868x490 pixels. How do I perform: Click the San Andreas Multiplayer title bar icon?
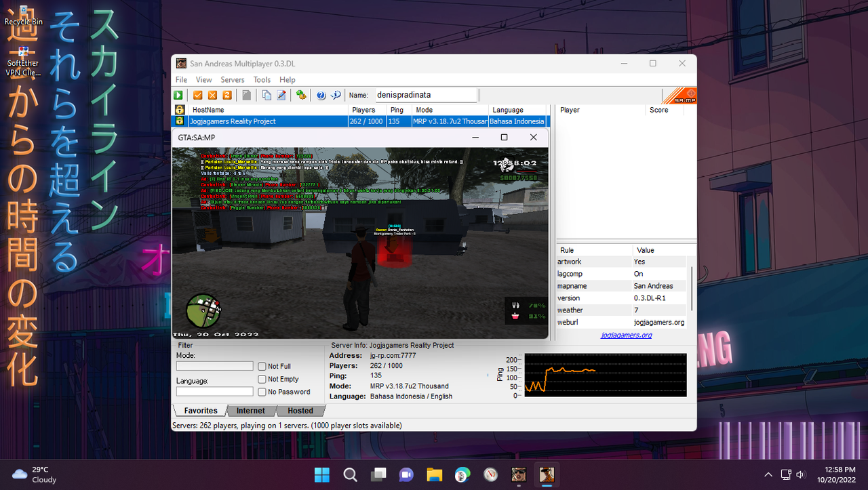pos(181,64)
